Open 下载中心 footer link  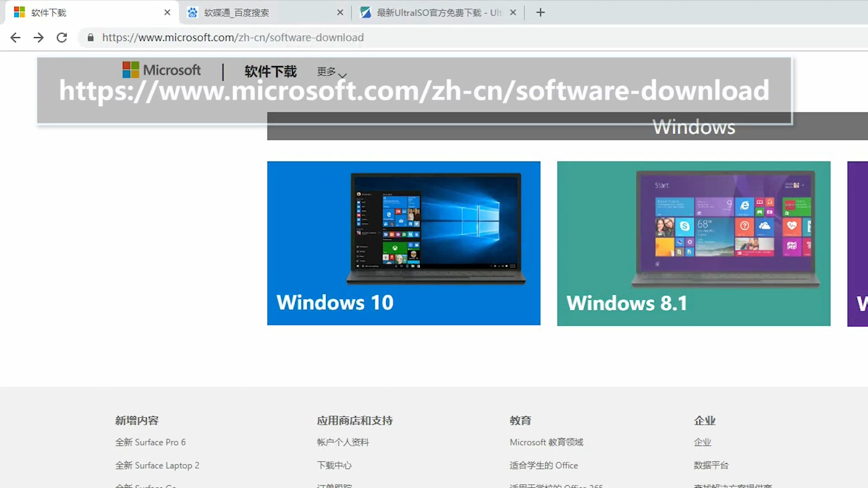click(334, 465)
